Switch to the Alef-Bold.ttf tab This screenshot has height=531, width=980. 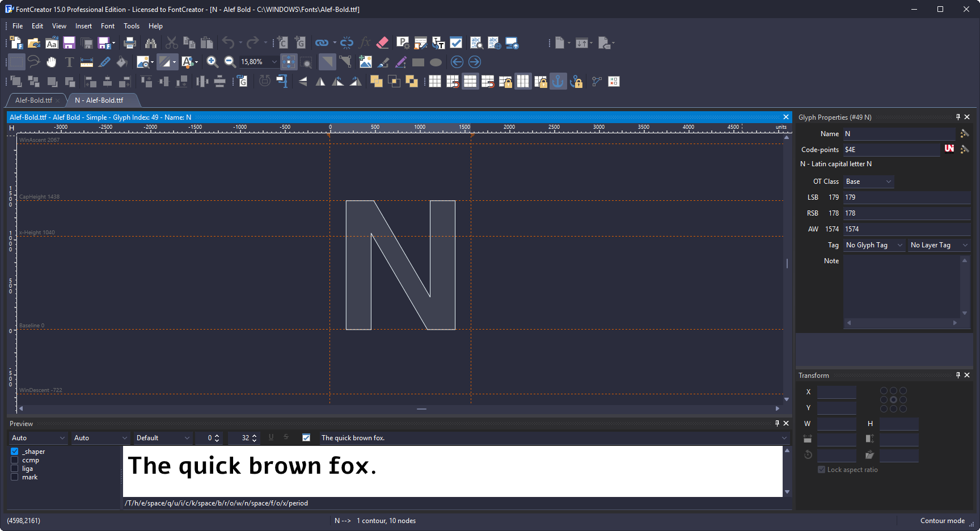(x=33, y=100)
